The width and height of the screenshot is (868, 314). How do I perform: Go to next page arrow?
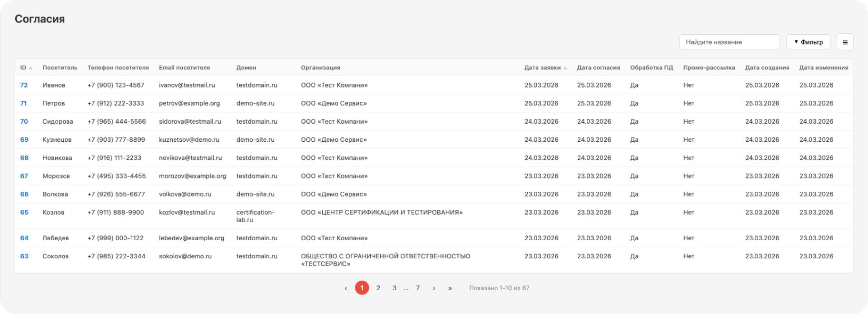click(x=434, y=288)
